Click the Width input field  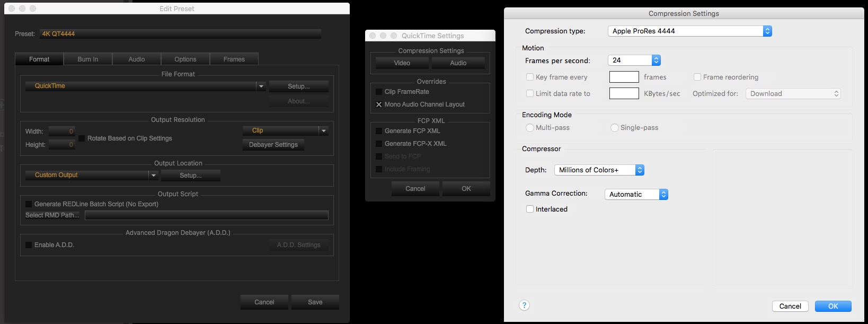pos(62,131)
